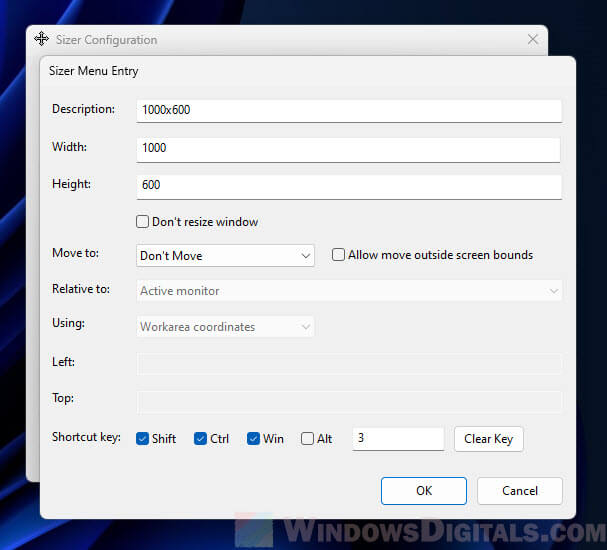Screen dimensions: 607x550
Task: Check the Alt modifier checkbox
Action: click(307, 439)
